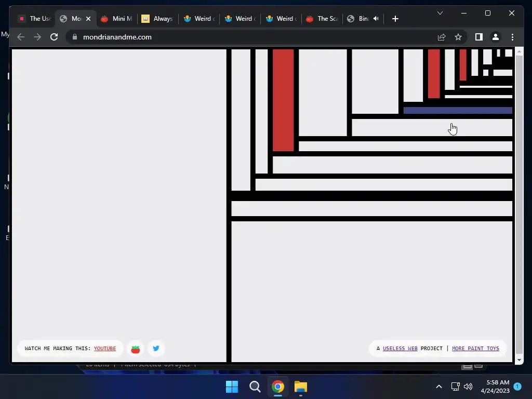The height and width of the screenshot is (399, 532).
Task: Click the tall red rectangle
Action: click(x=283, y=100)
